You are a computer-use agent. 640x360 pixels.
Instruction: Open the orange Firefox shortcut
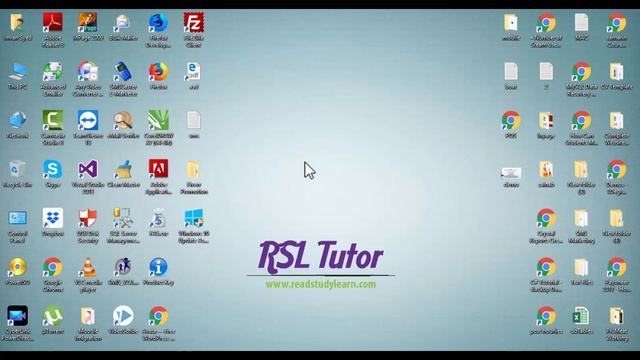pyautogui.click(x=158, y=72)
